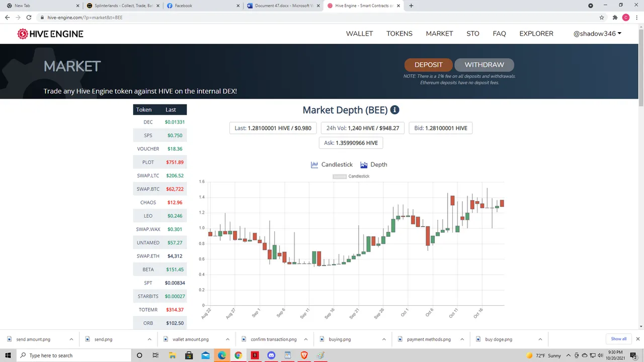
Task: Click the volume icon in system tray
Action: tap(599, 355)
